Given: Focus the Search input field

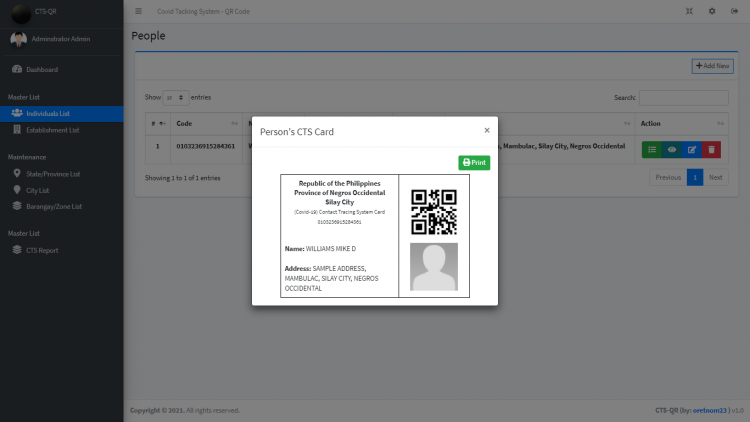Looking at the screenshot, I should tap(684, 98).
